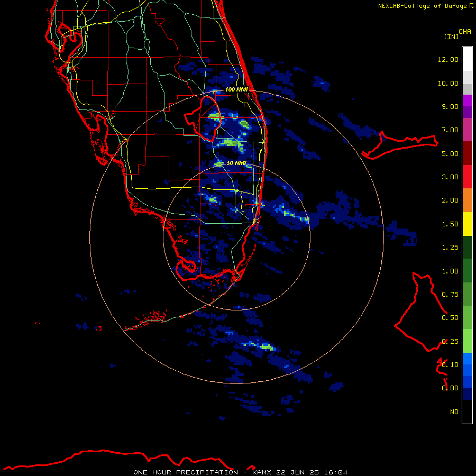Click the ND legend label
The width and height of the screenshot is (476, 476).
click(x=454, y=412)
